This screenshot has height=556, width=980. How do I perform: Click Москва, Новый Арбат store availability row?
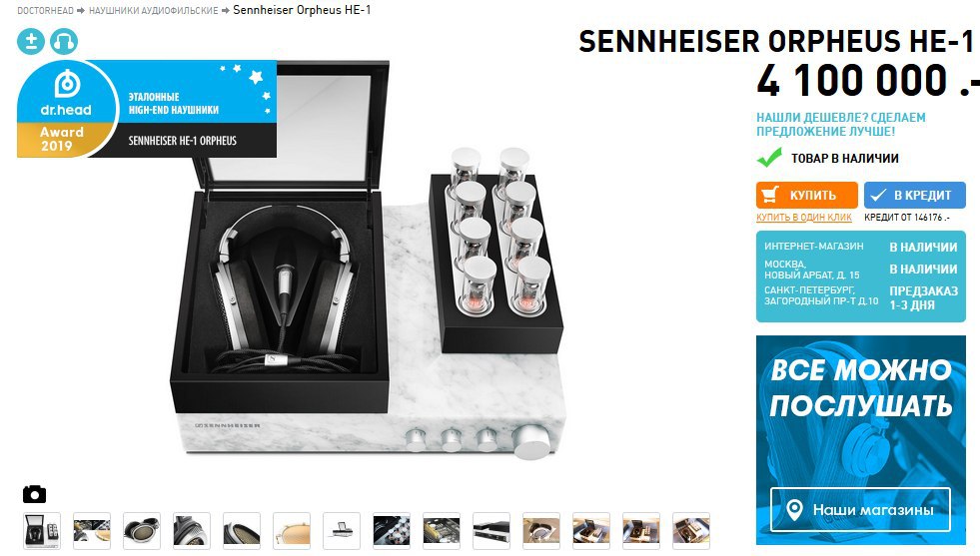(861, 270)
